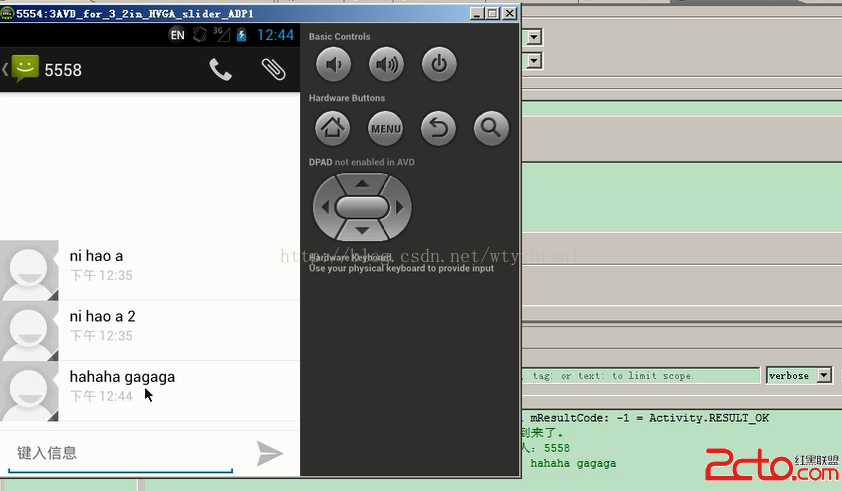Image resolution: width=842 pixels, height=491 pixels.
Task: Select the 'ni hao a 2' message text
Action: 103,316
